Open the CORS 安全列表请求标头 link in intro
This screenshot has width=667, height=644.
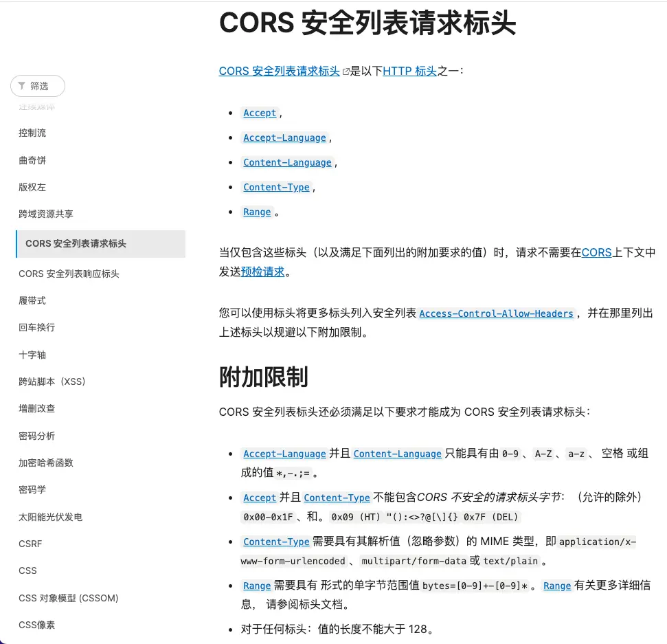279,71
